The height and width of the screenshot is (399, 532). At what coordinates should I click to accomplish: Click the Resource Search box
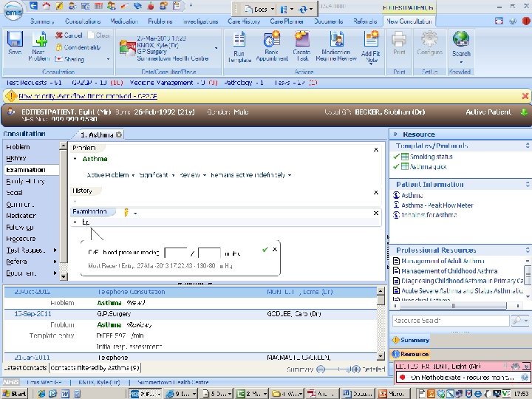click(x=451, y=320)
